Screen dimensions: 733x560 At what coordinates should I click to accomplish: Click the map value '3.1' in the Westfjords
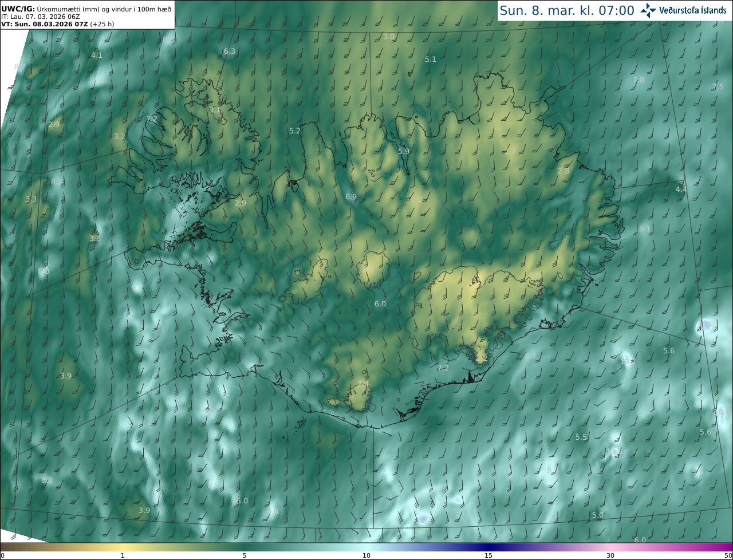point(215,109)
